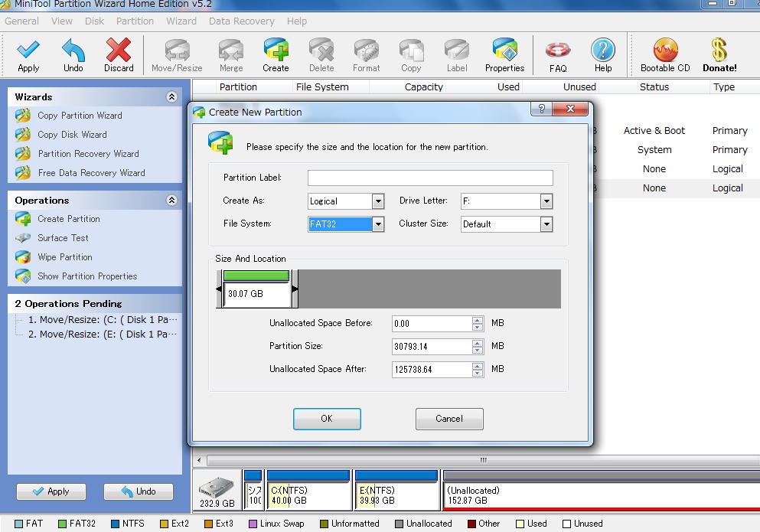Collapse the Operations panel
Image resolution: width=760 pixels, height=532 pixels.
(171, 200)
